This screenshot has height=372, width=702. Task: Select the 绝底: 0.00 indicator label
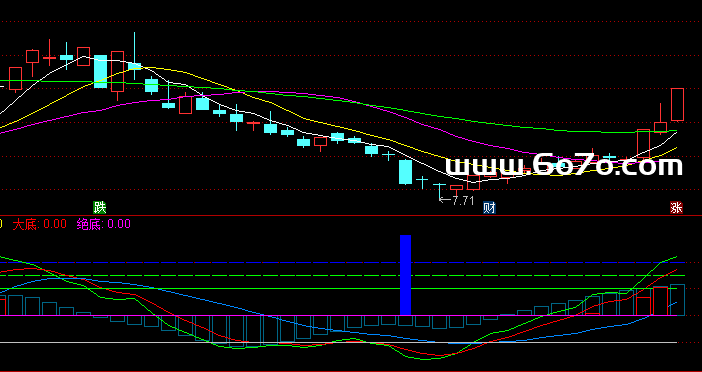tap(103, 224)
